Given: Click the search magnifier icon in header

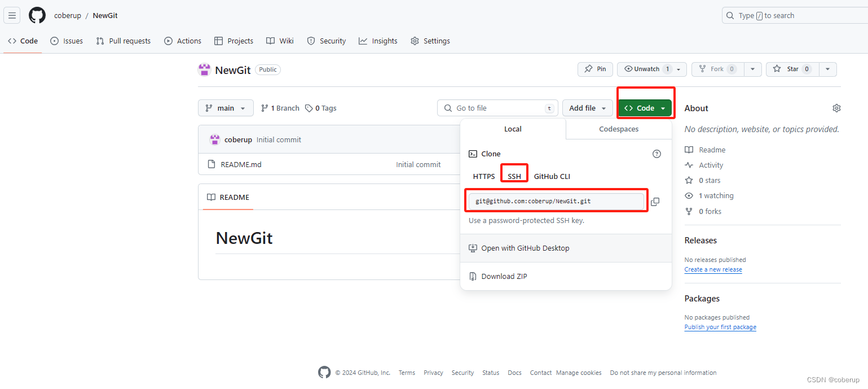Looking at the screenshot, I should point(730,15).
